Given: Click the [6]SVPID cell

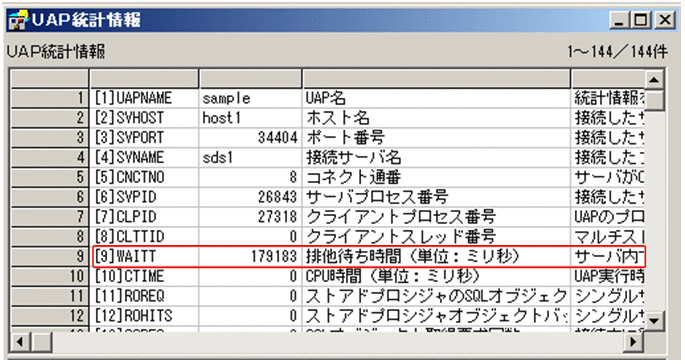Looking at the screenshot, I should (144, 197).
